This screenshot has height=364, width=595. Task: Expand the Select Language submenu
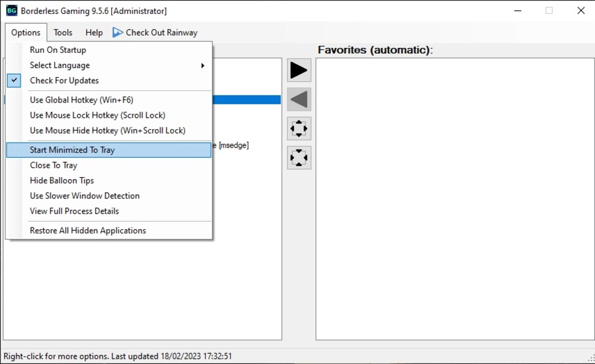[59, 66]
